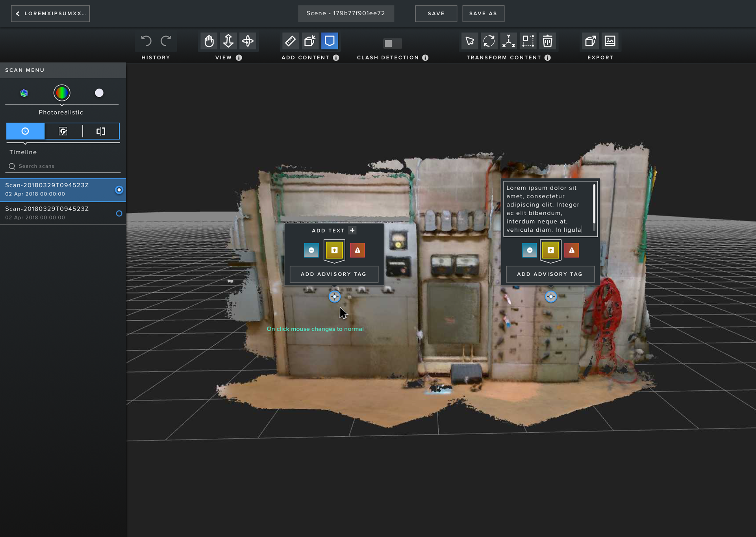Image resolution: width=756 pixels, height=537 pixels.
Task: Select the first scan radio button
Action: pyautogui.click(x=119, y=190)
